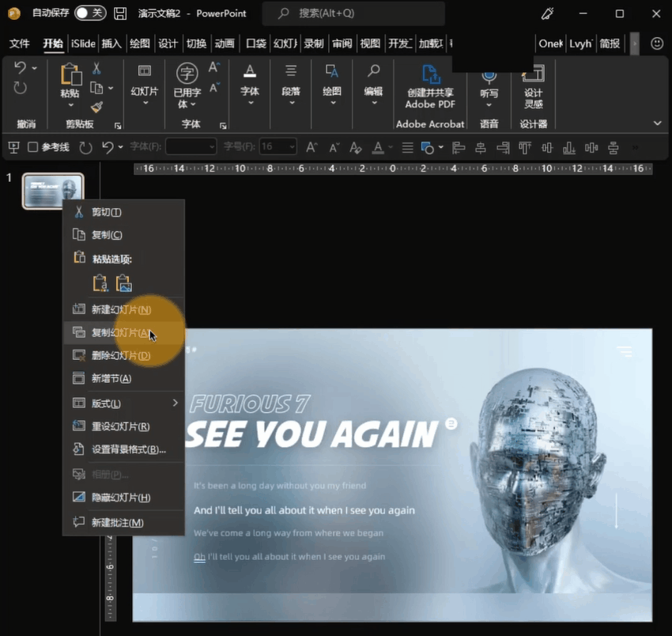Select 新建批注(M) in the context menu
The image size is (672, 636).
click(x=124, y=522)
